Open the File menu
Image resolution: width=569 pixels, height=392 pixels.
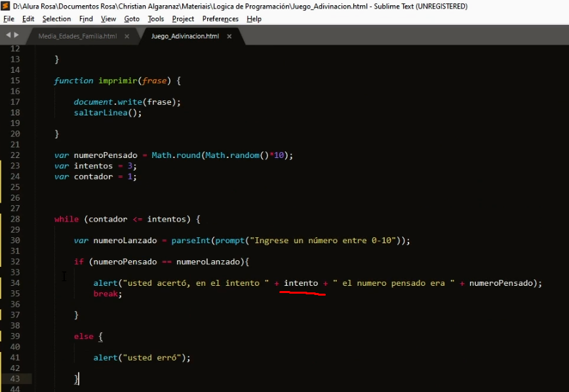[9, 19]
